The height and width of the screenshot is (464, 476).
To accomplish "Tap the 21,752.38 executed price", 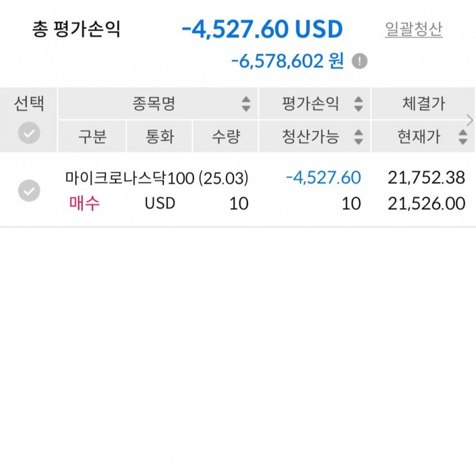I will pyautogui.click(x=426, y=178).
